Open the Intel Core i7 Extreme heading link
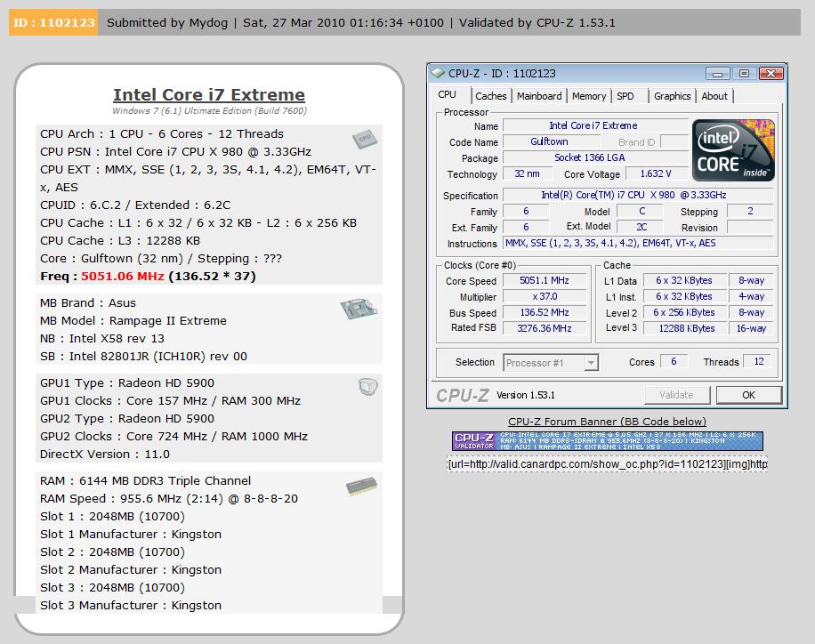The height and width of the screenshot is (644, 815). (x=209, y=94)
